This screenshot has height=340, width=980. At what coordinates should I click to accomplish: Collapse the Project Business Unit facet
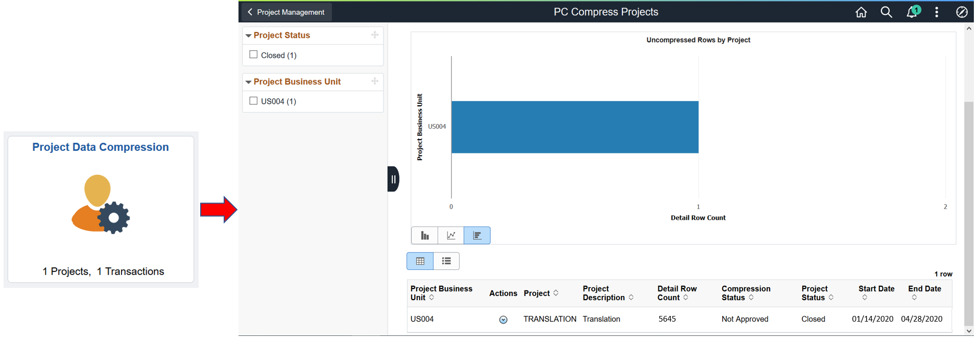pos(249,82)
